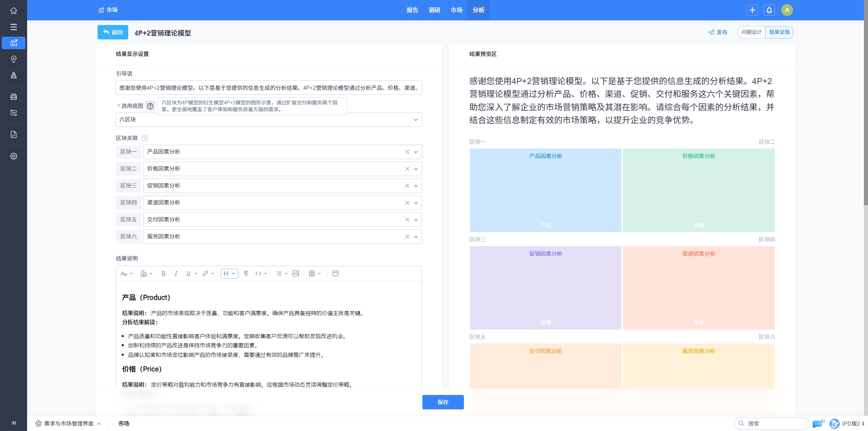Open the 六区块 base map dropdown
Viewport: 868px width, 431px height.
click(269, 120)
